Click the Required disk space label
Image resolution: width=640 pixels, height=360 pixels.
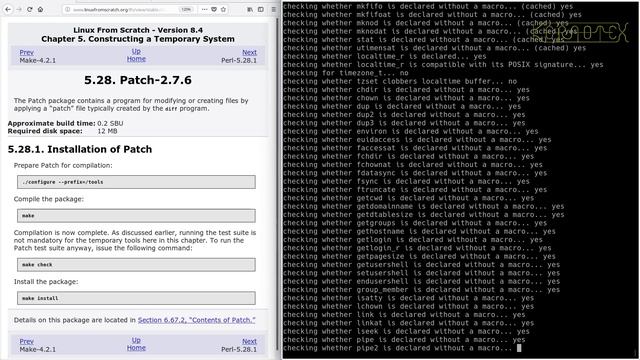click(45, 131)
